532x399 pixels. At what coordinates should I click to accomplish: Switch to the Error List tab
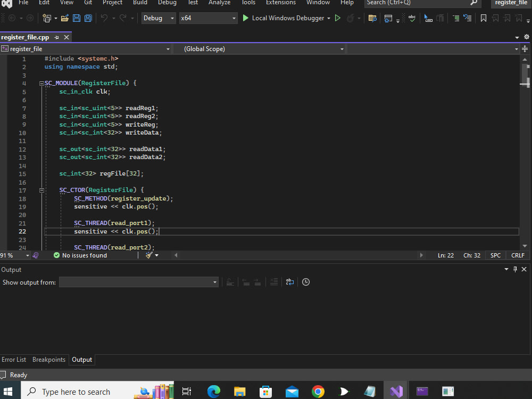pos(14,360)
